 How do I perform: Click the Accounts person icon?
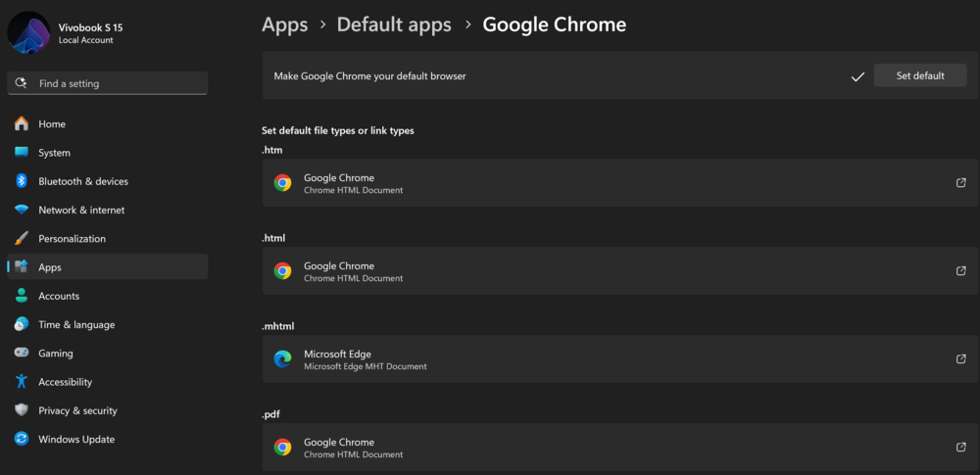point(22,296)
